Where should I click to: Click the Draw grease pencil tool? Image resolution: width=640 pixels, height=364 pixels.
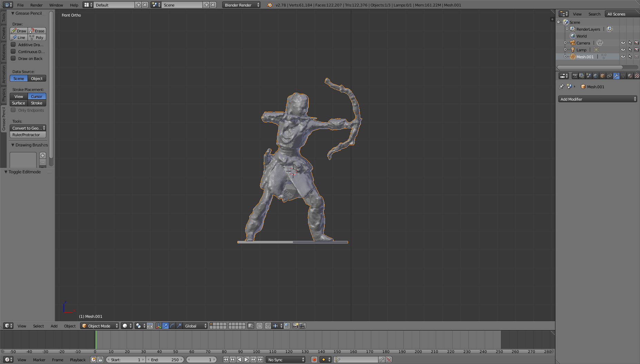click(x=19, y=31)
